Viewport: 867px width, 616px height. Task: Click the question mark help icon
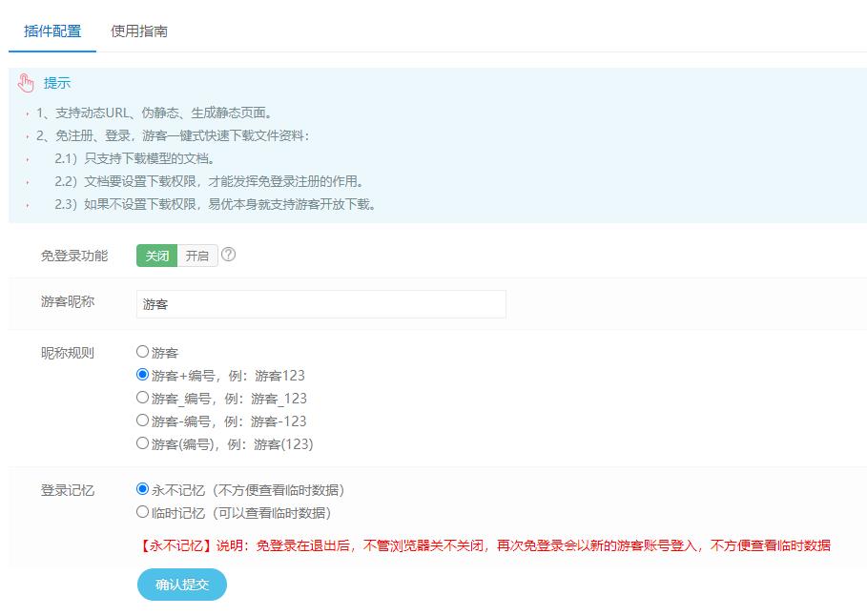click(228, 255)
